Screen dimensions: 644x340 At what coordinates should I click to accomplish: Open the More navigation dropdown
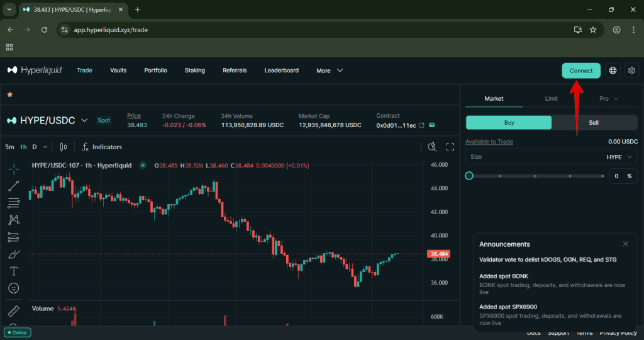pyautogui.click(x=330, y=71)
